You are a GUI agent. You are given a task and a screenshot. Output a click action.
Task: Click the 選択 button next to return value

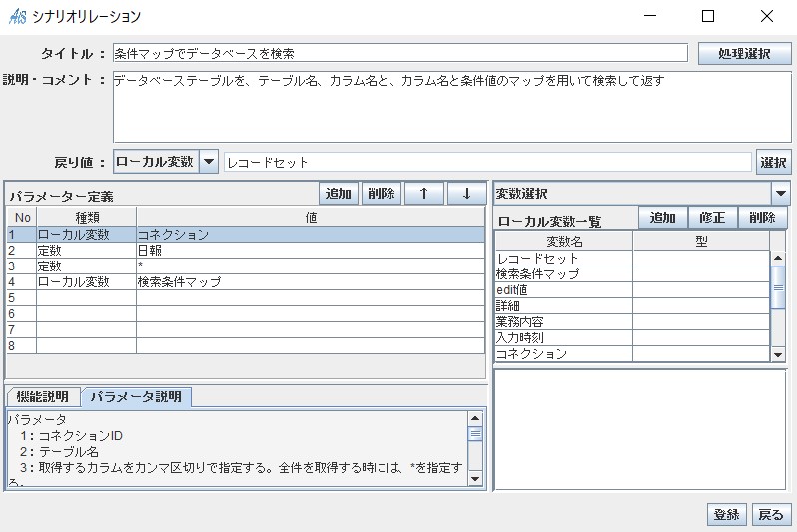coord(774,162)
